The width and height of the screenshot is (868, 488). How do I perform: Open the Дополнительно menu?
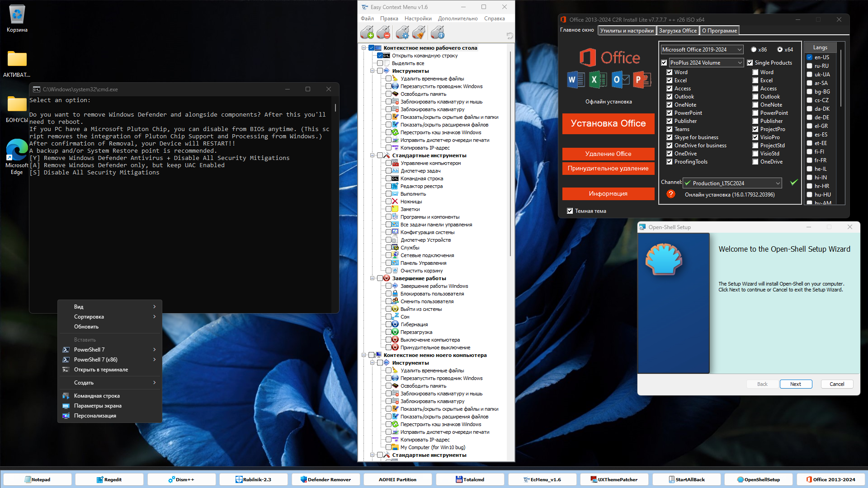458,19
